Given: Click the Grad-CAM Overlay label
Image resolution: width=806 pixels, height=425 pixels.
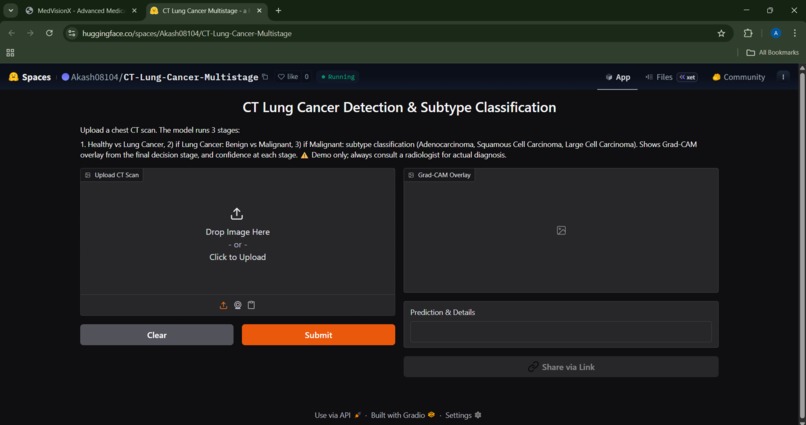Looking at the screenshot, I should pos(439,175).
